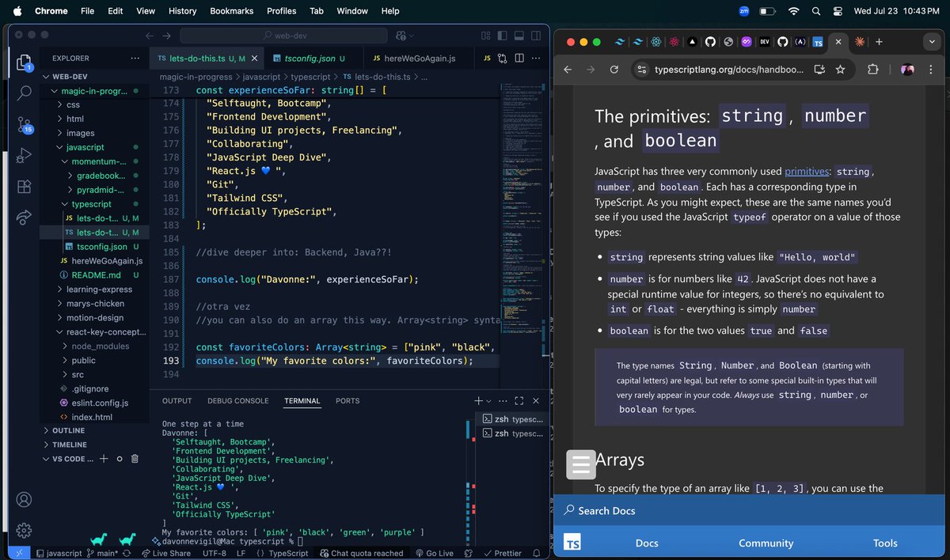950x560 pixels.
Task: Open macOS Control Center in menu bar
Action: click(838, 11)
